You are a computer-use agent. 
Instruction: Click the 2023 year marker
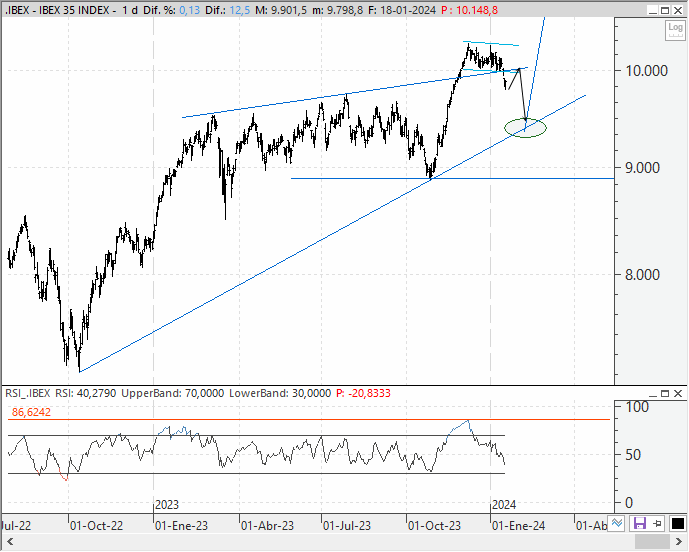point(167,505)
